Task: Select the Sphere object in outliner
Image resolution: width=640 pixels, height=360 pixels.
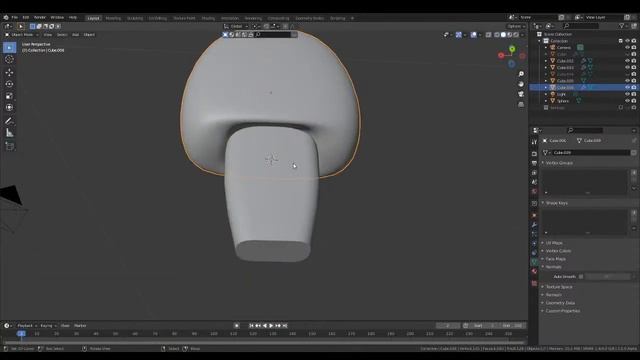Action: (563, 100)
